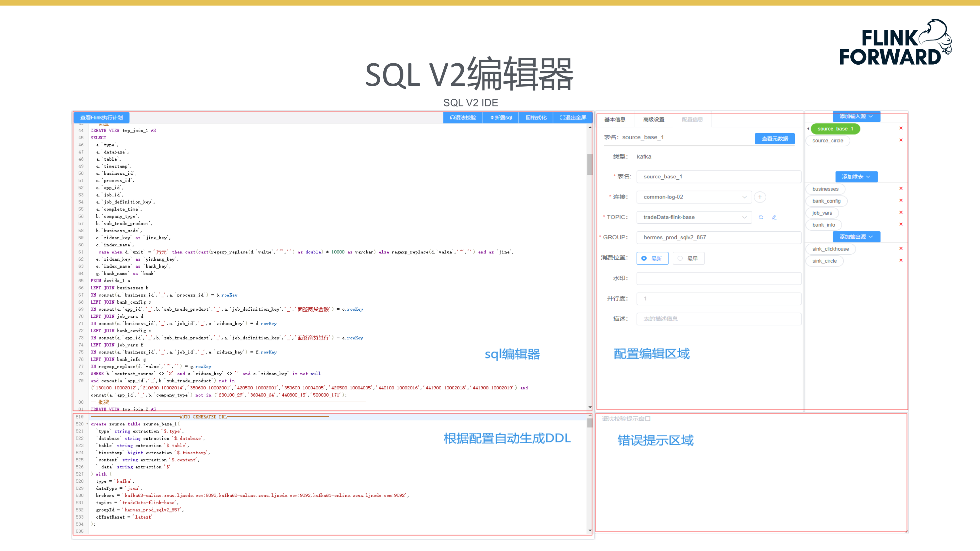
Task: Remove the businesses table via red X
Action: 901,188
